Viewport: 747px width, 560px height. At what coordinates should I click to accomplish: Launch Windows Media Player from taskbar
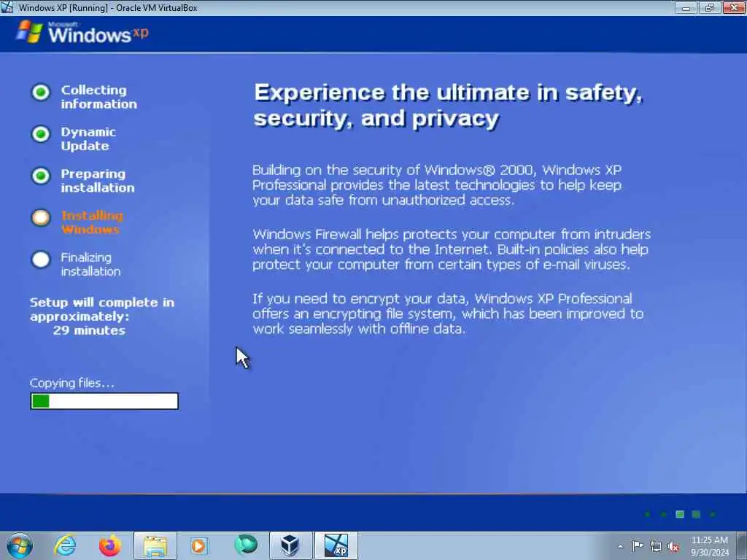(x=200, y=545)
